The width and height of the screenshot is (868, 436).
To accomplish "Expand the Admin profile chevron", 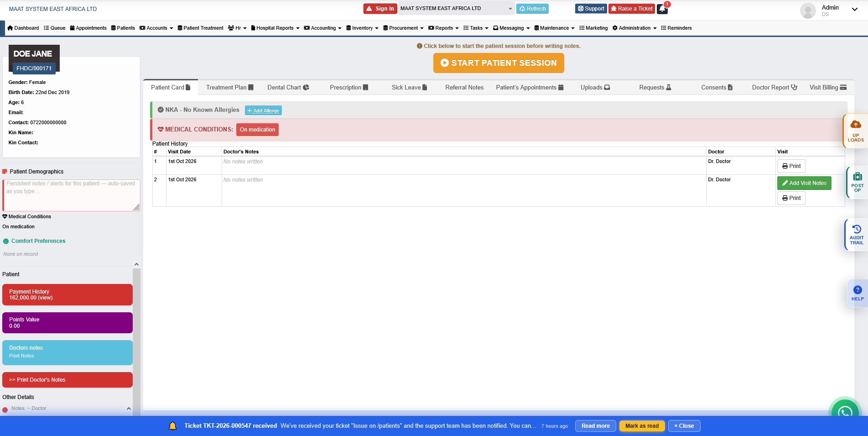I will [x=855, y=9].
